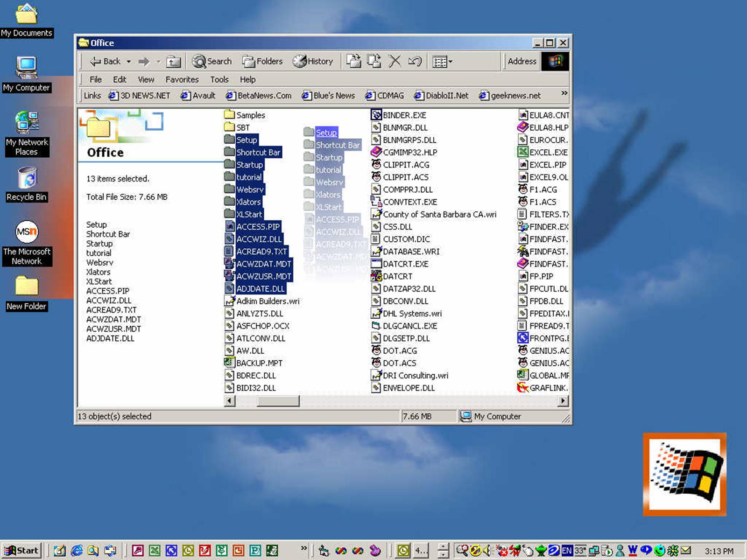Select the BACKUP.MPT file icon
Image resolution: width=747 pixels, height=560 pixels.
pyautogui.click(x=229, y=363)
